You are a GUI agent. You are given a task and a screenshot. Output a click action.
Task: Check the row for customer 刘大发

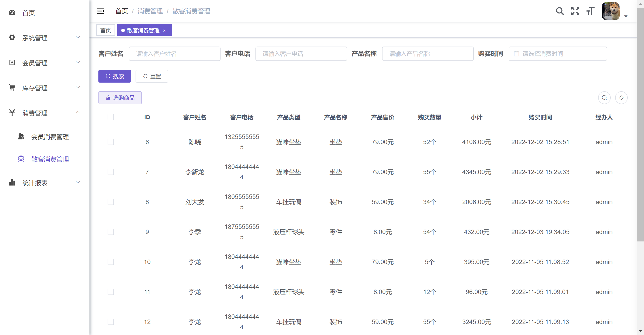(111, 202)
